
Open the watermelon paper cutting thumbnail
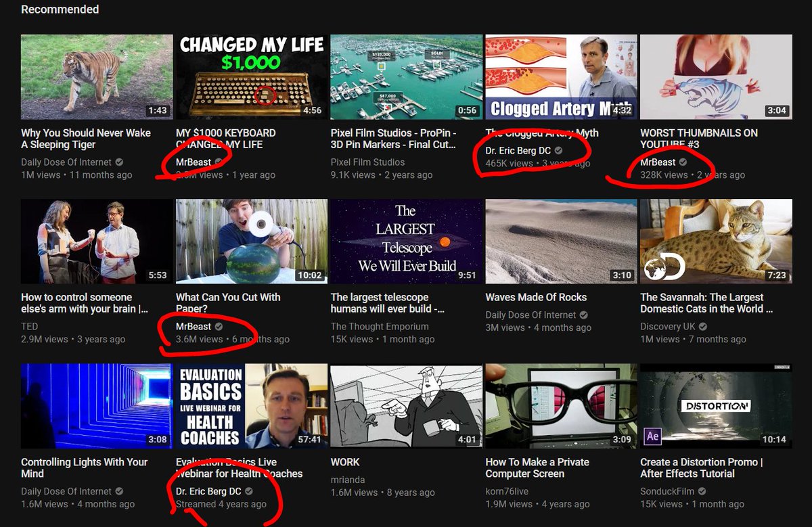pyautogui.click(x=251, y=242)
